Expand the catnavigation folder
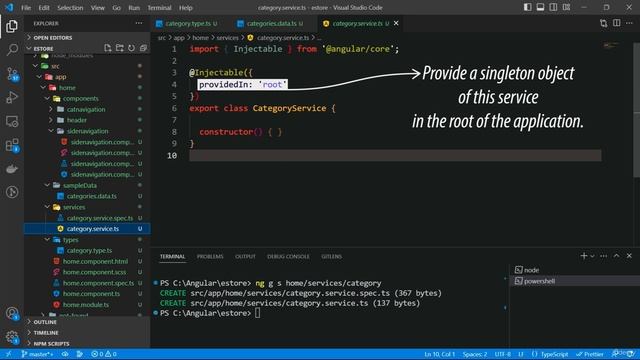 (x=86, y=109)
